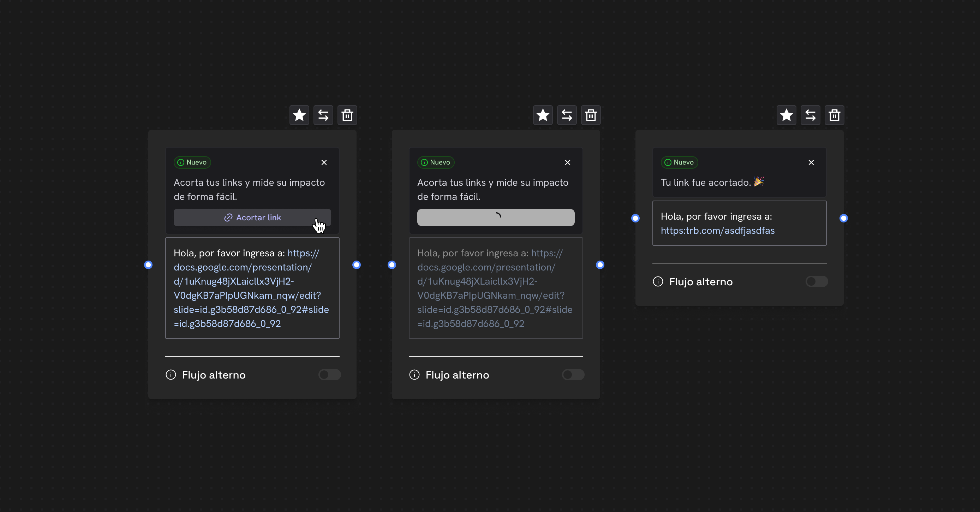Viewport: 980px width, 512px height.
Task: Click the trash icon above the first card
Action: [x=347, y=115]
